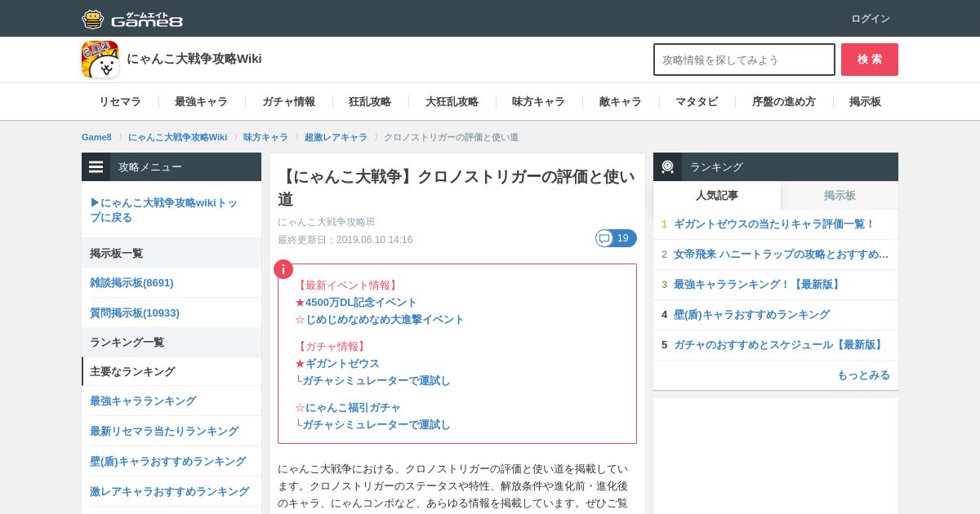This screenshot has width=980, height=514.
Task: Open the ガチャ情報 menu item
Action: [288, 102]
